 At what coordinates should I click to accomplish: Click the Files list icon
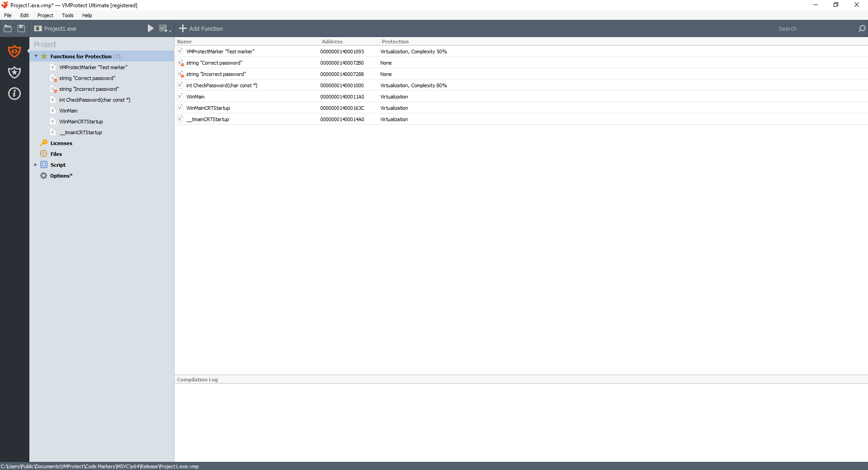click(x=44, y=154)
